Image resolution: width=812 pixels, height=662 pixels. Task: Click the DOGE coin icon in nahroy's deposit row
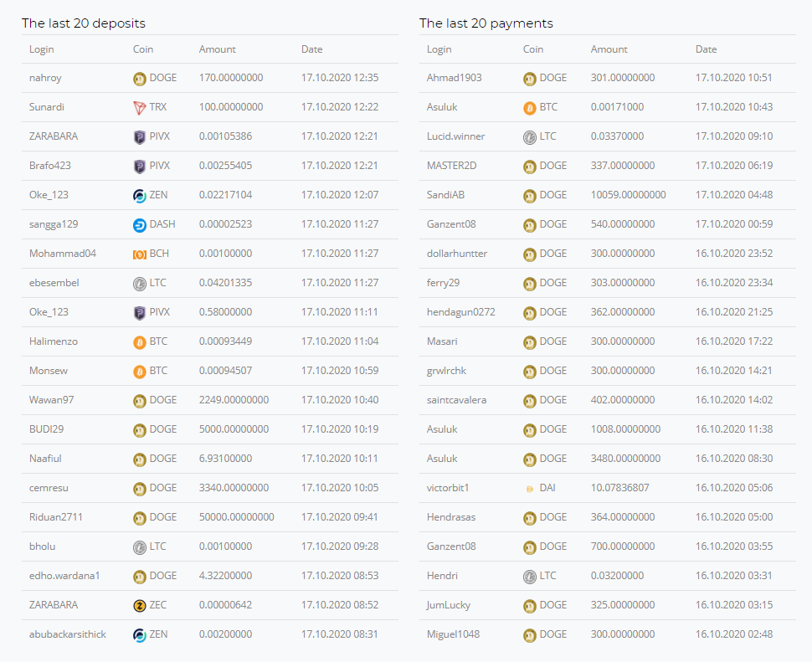click(x=139, y=79)
